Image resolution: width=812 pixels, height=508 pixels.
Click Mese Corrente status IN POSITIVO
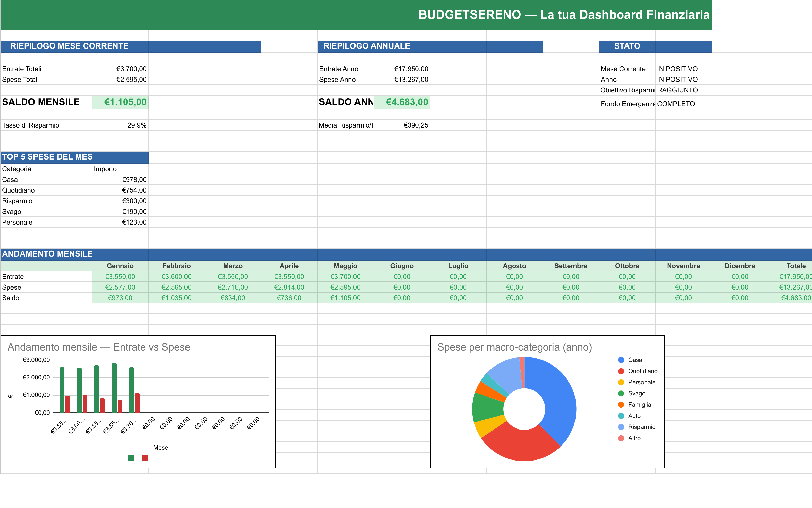pos(684,69)
